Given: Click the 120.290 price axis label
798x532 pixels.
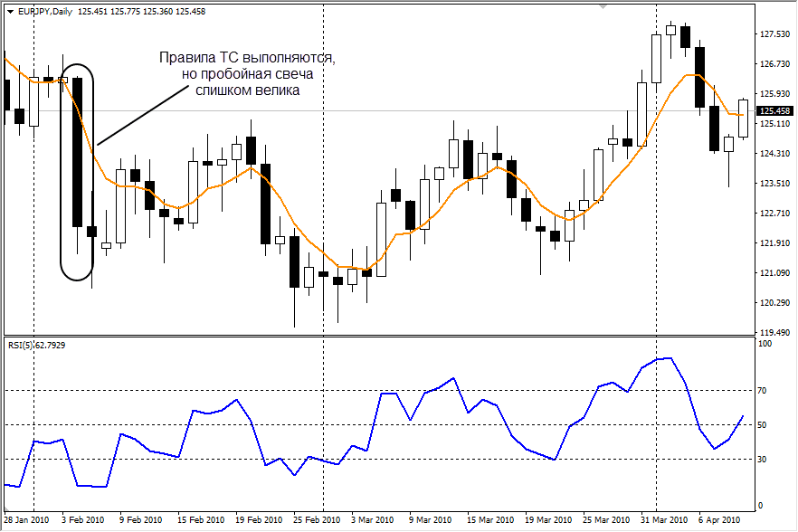Looking at the screenshot, I should 775,303.
